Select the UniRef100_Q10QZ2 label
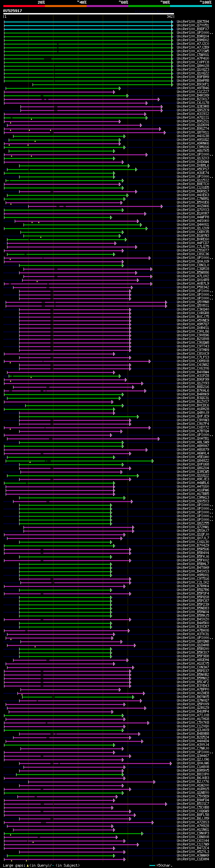This screenshot has height=868, width=215. tap(193, 73)
